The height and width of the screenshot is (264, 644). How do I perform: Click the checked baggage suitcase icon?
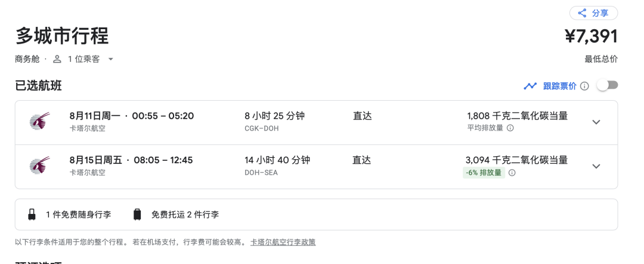[137, 215]
